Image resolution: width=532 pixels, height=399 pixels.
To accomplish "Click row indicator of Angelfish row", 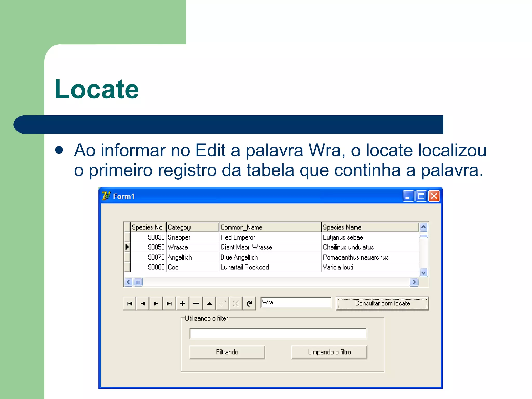I will point(127,257).
